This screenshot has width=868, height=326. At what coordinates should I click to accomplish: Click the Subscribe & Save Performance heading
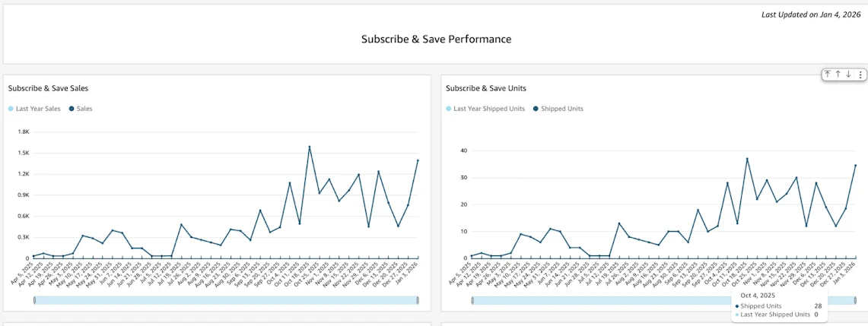click(436, 39)
